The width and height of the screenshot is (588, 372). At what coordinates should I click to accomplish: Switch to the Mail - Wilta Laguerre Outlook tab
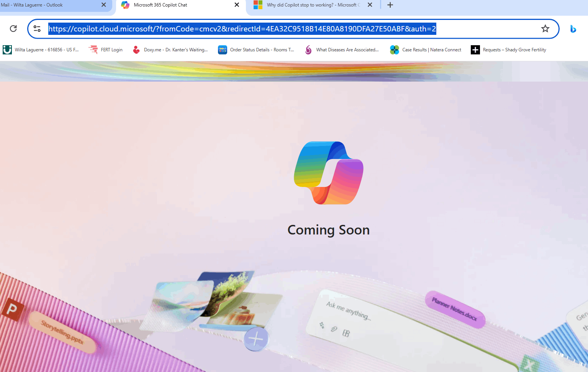coord(56,5)
